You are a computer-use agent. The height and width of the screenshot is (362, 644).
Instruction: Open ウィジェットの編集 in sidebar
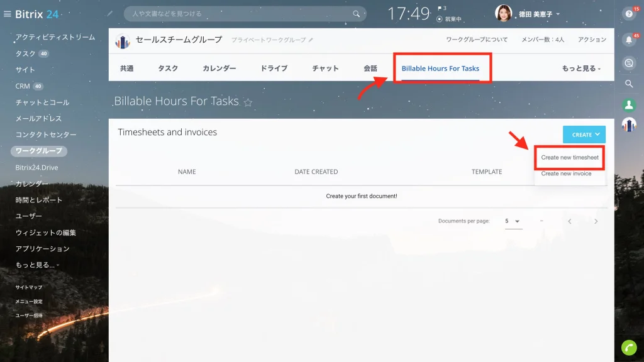tap(45, 233)
